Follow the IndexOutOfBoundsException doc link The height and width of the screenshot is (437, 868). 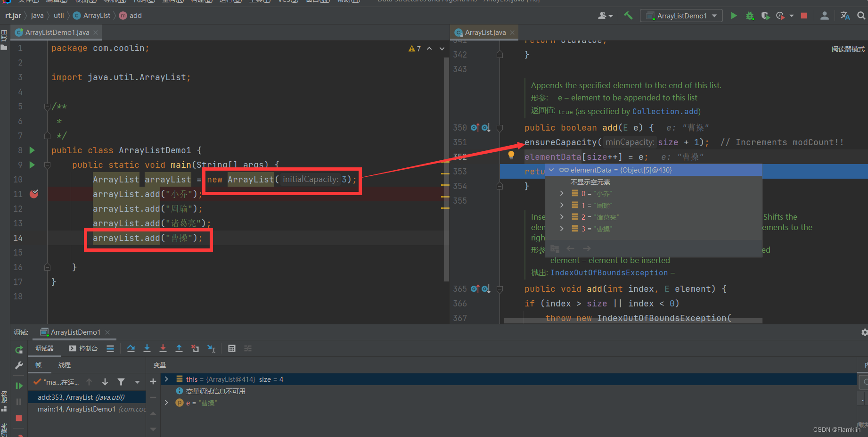pyautogui.click(x=609, y=272)
